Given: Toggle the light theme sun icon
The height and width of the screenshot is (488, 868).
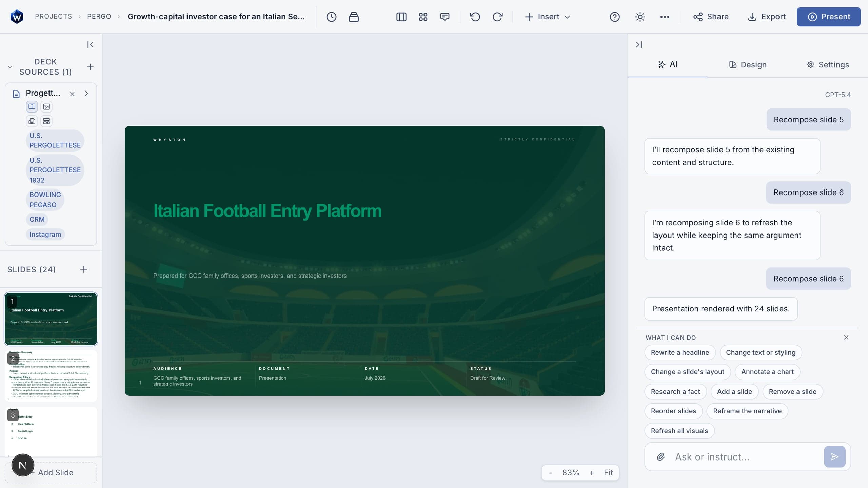Looking at the screenshot, I should point(640,17).
